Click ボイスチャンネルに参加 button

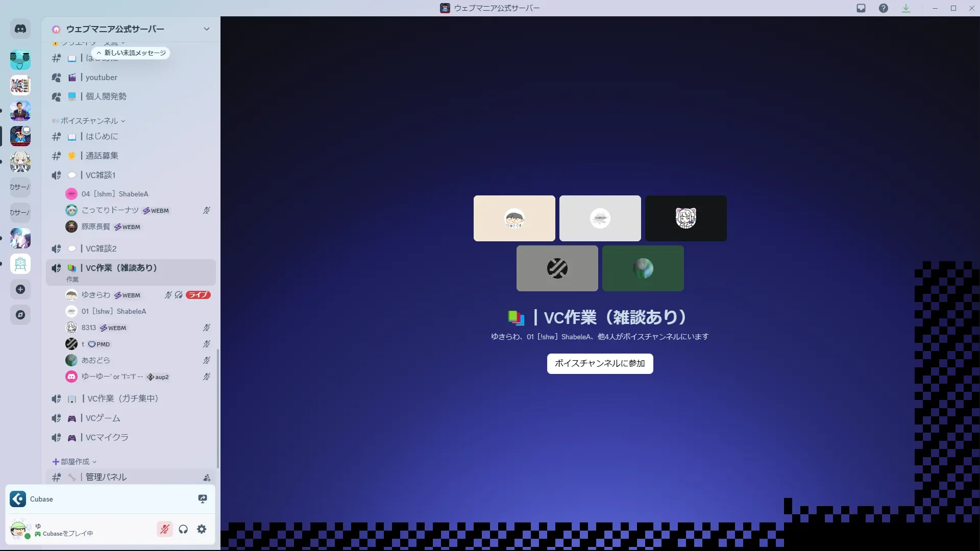tap(600, 363)
